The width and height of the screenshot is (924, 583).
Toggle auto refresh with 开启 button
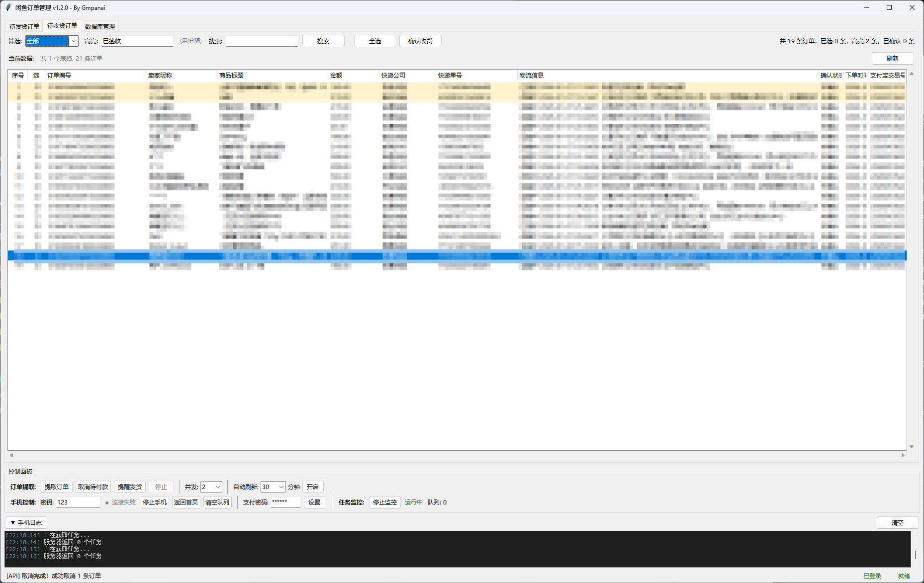click(313, 487)
